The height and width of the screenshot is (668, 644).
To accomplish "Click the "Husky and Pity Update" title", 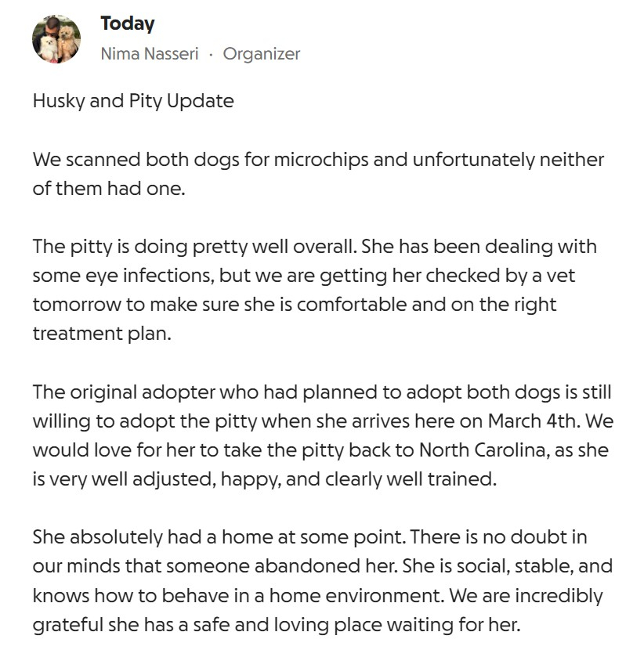I will pos(133,101).
